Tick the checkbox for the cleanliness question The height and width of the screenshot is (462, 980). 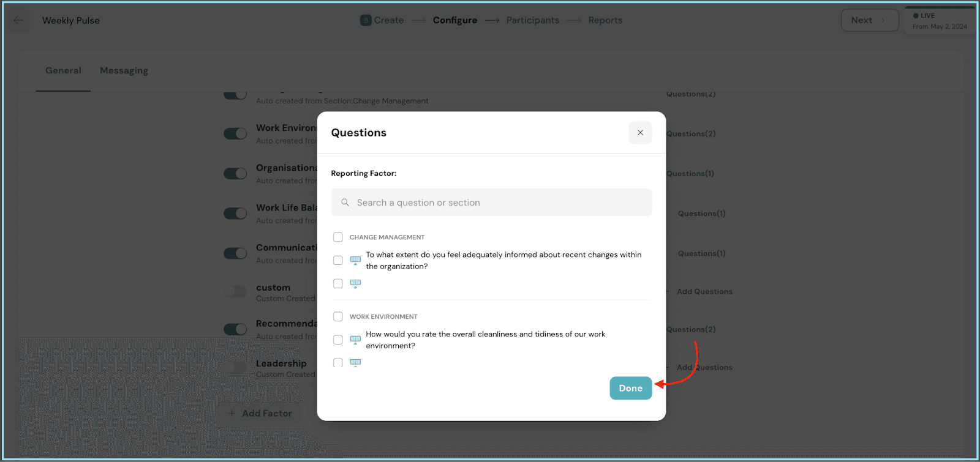pyautogui.click(x=338, y=340)
